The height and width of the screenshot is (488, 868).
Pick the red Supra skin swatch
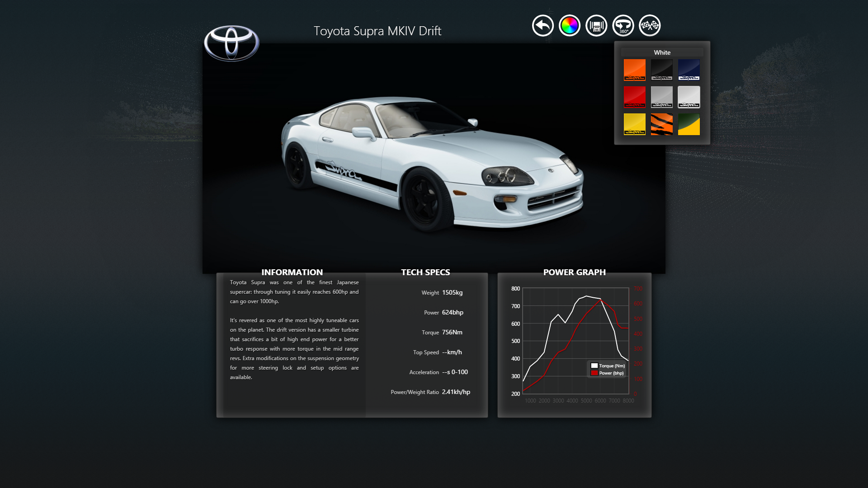[634, 97]
